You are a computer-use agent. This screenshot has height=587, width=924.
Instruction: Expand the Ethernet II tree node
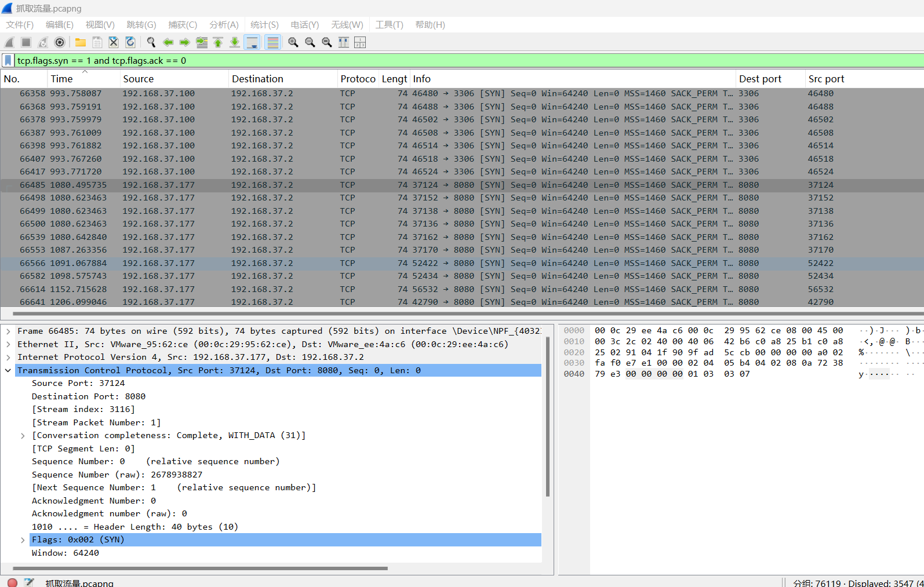pyautogui.click(x=8, y=344)
